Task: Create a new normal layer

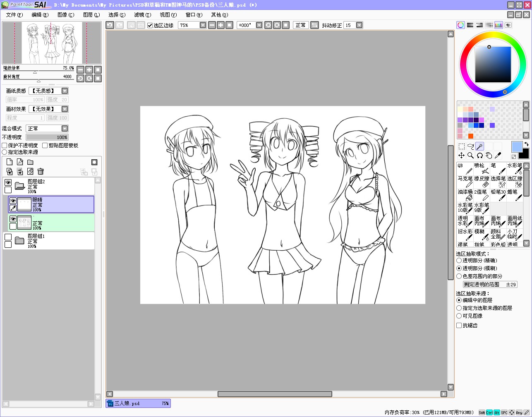Action: pyautogui.click(x=10, y=162)
